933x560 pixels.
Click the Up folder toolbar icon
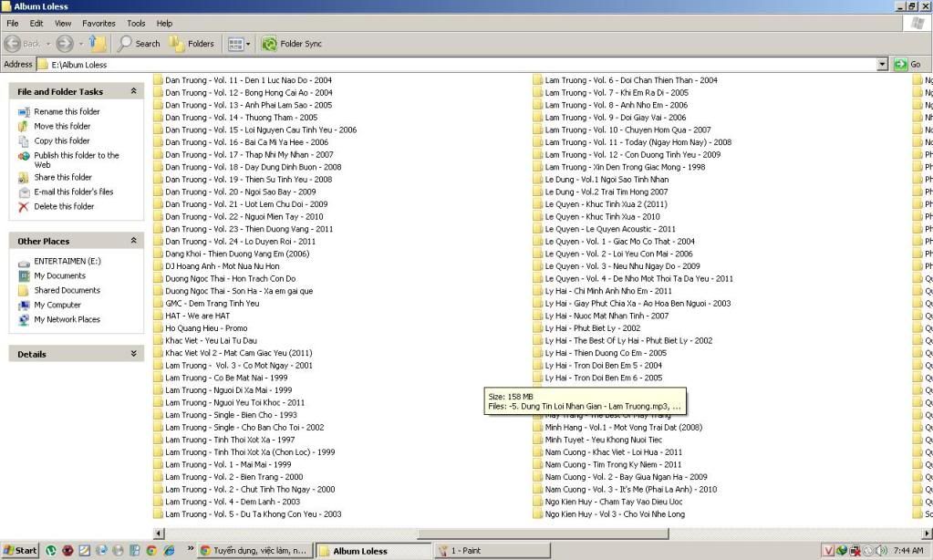pos(98,43)
